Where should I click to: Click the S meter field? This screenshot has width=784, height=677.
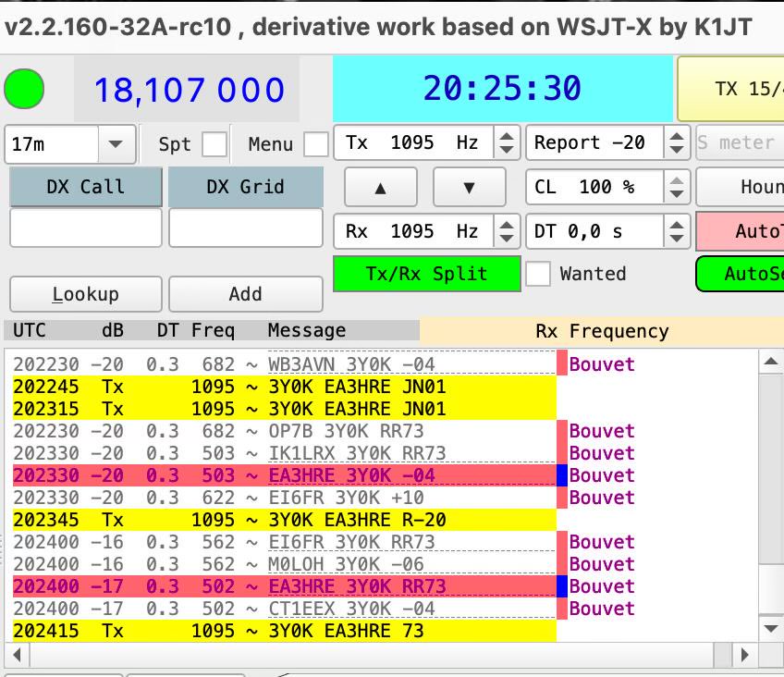tap(740, 142)
